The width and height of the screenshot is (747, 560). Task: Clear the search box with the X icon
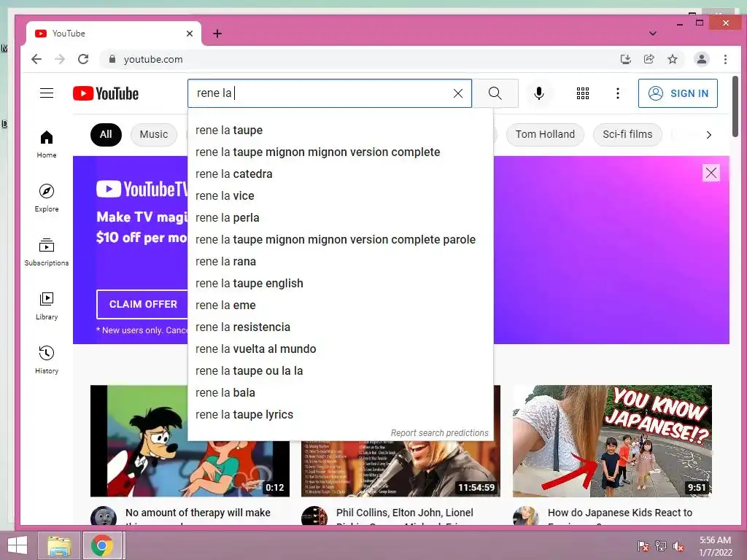tap(458, 93)
